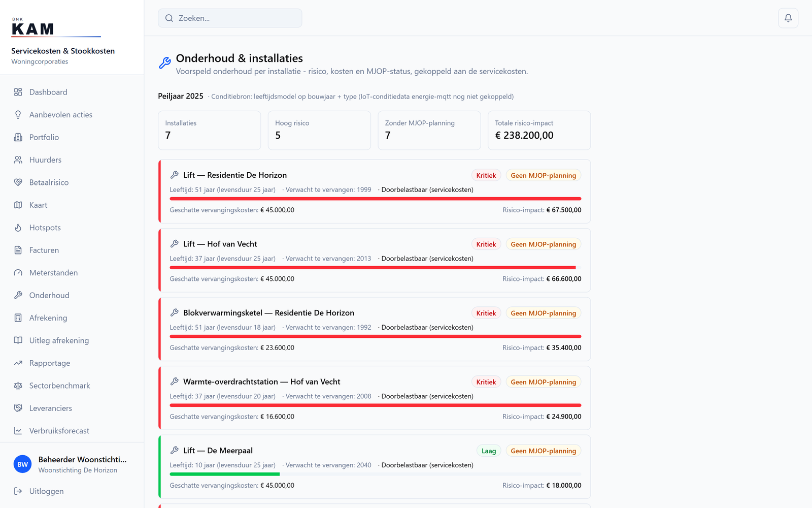Click 'Lift — Residentie De Horizon' title
This screenshot has width=812, height=508.
pyautogui.click(x=235, y=175)
